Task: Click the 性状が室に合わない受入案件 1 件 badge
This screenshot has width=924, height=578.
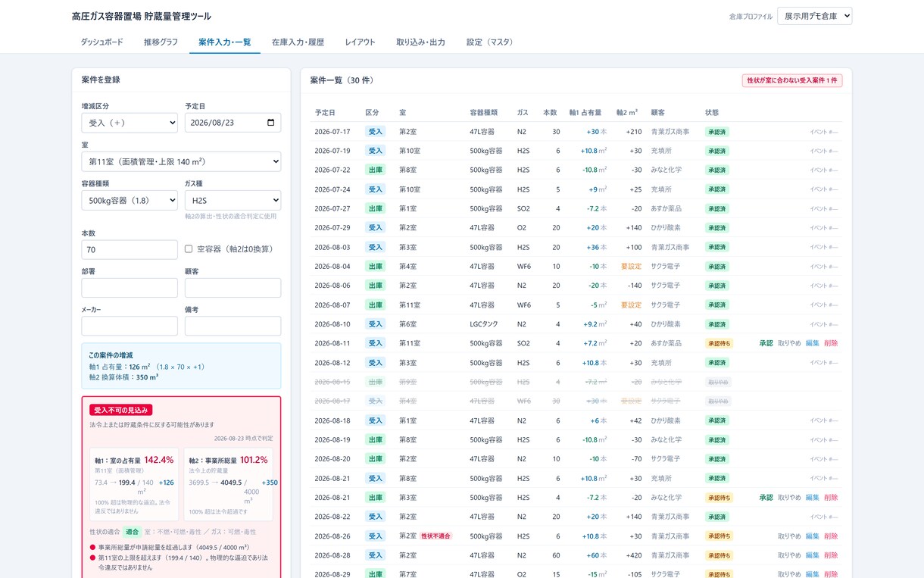Action: (x=792, y=80)
